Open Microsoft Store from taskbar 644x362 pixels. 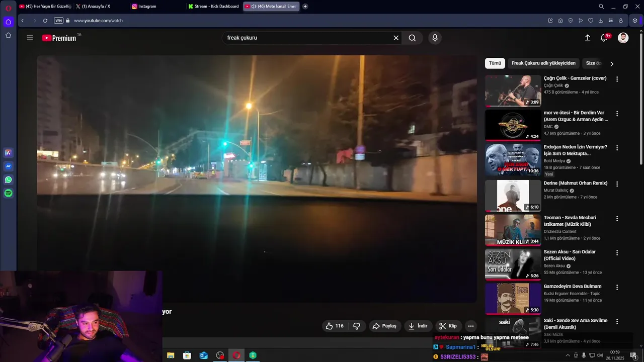click(187, 355)
